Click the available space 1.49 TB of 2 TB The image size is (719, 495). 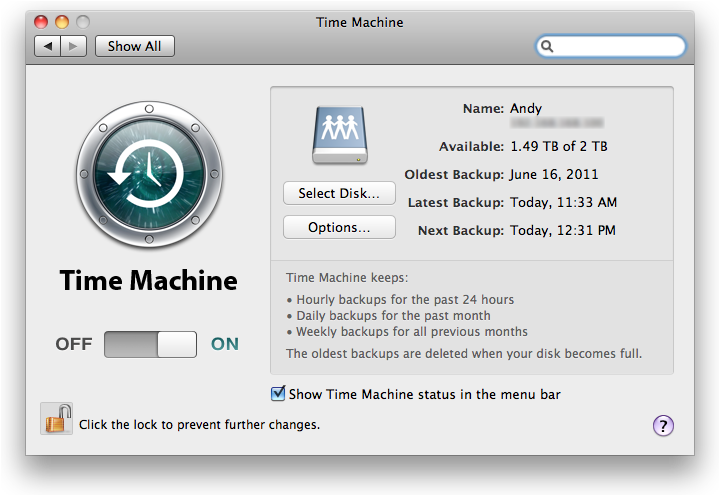coord(559,146)
